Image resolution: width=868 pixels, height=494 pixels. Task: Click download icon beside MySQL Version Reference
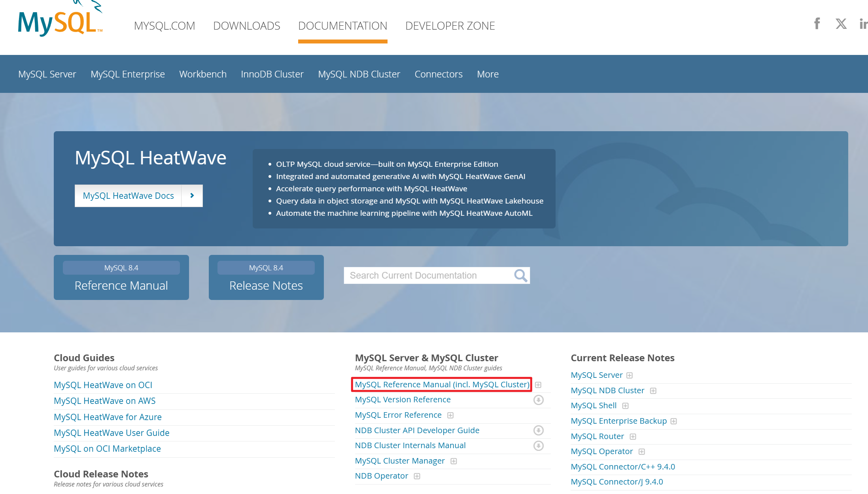click(x=538, y=400)
